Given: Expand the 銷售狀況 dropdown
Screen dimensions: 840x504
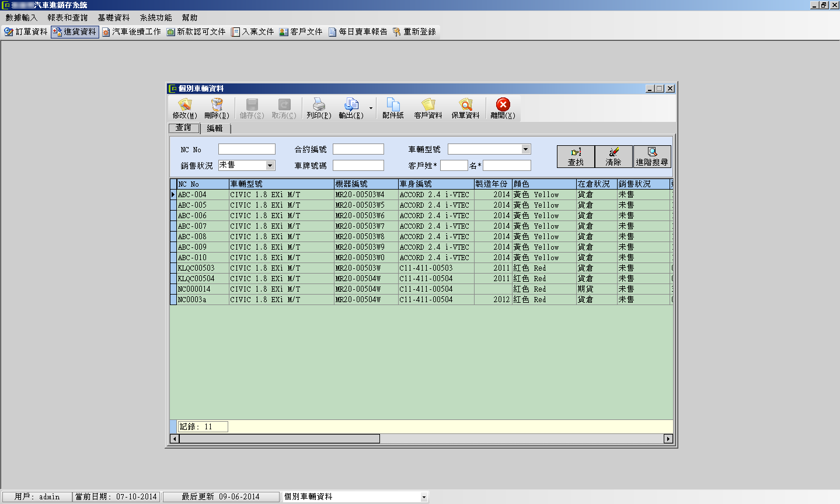Looking at the screenshot, I should point(270,166).
